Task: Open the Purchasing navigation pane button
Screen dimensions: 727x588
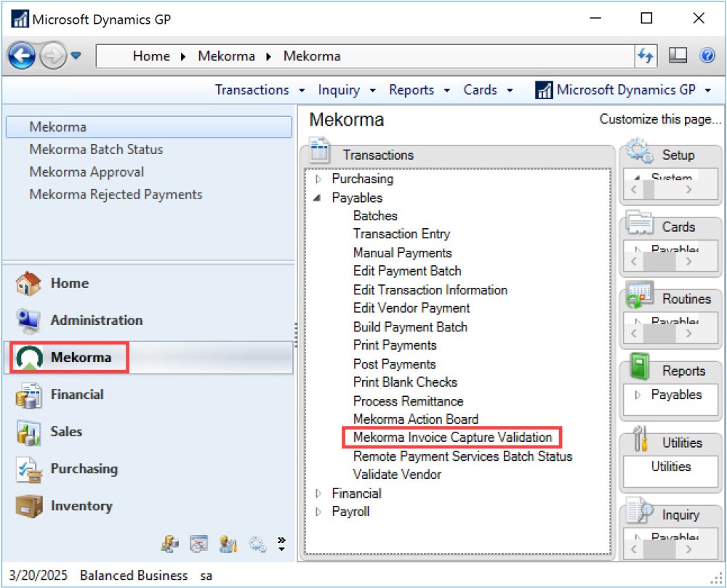Action: pyautogui.click(x=148, y=469)
